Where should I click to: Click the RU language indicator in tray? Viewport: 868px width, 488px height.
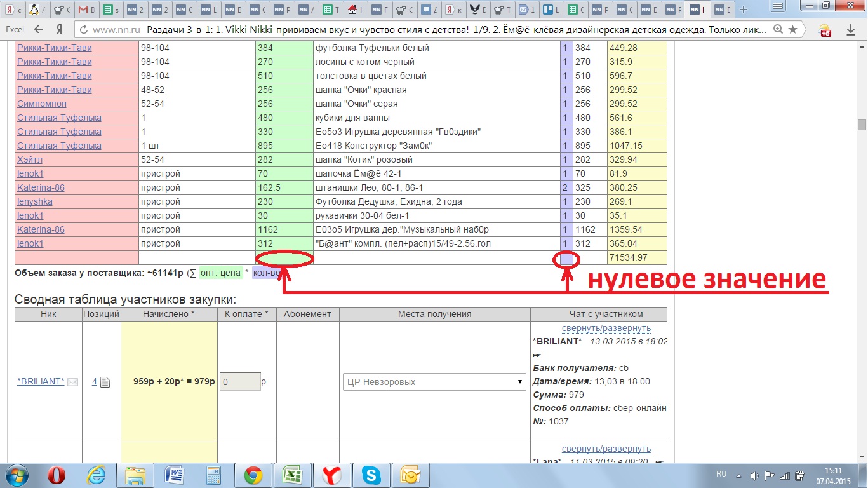pyautogui.click(x=721, y=475)
